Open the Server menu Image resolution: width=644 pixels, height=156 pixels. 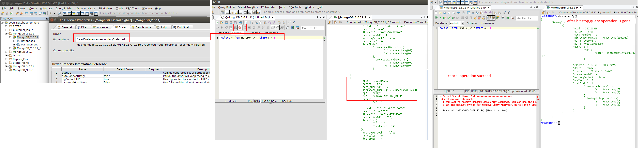(x=22, y=9)
